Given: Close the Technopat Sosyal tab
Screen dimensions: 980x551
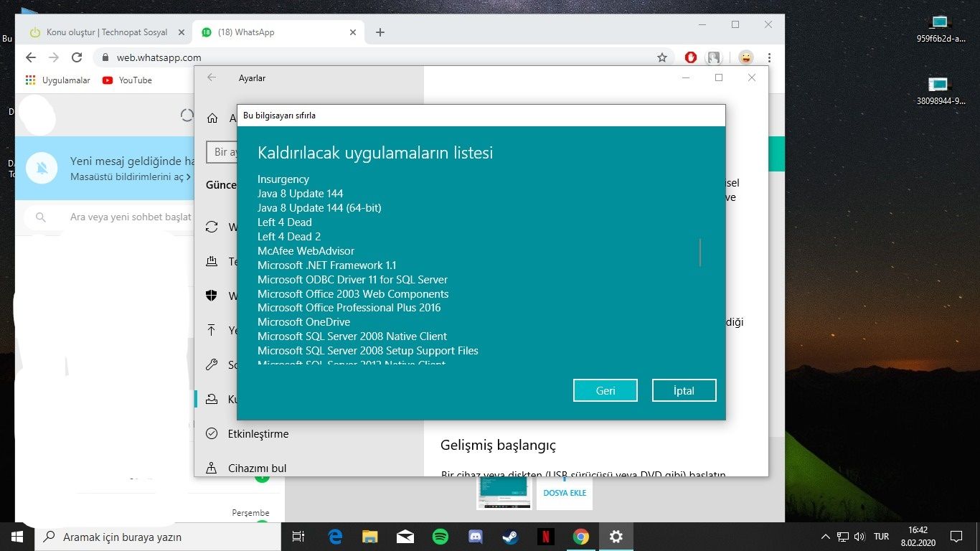Looking at the screenshot, I should coord(181,32).
